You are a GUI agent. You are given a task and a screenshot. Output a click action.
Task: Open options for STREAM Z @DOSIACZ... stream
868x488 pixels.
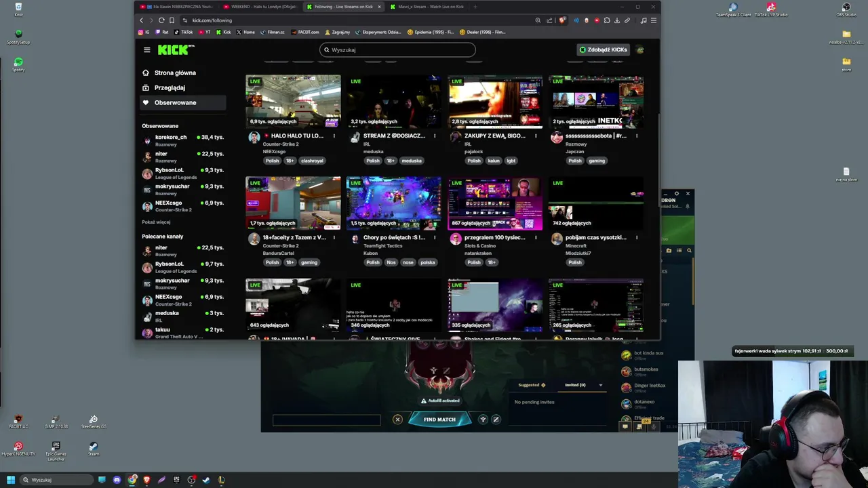(x=435, y=136)
